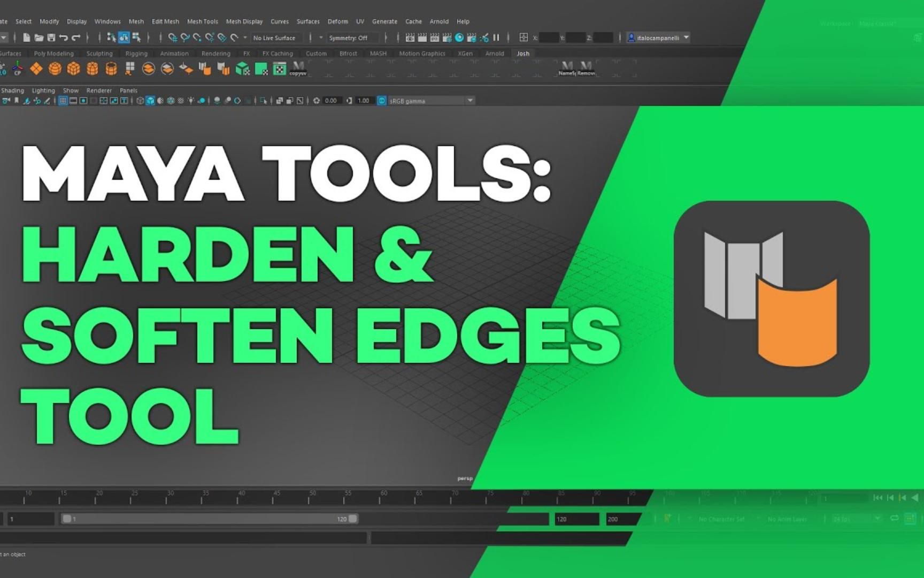Screen dimensions: 924x578
Task: Click the Redo arrow icon
Action: [76, 37]
